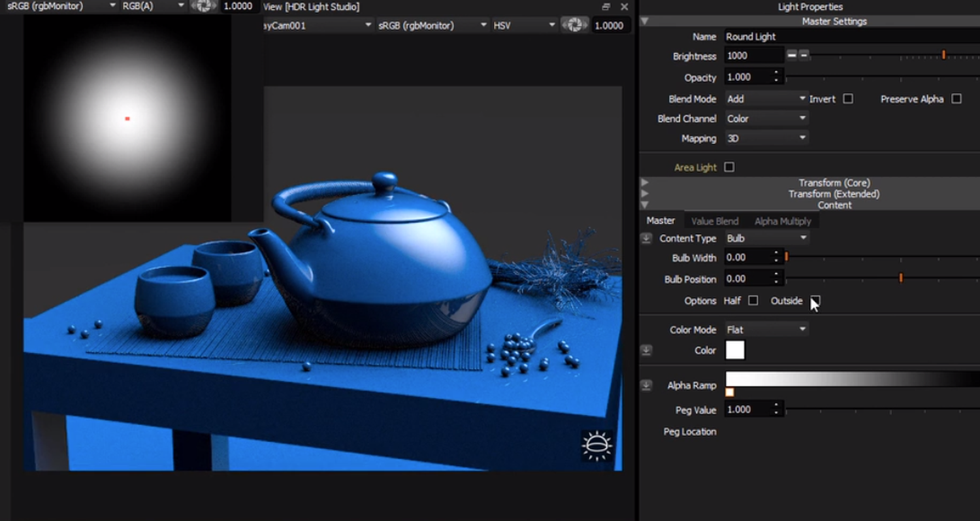Switch to the Value Blend tab
Viewport: 980px width, 521px height.
[714, 221]
